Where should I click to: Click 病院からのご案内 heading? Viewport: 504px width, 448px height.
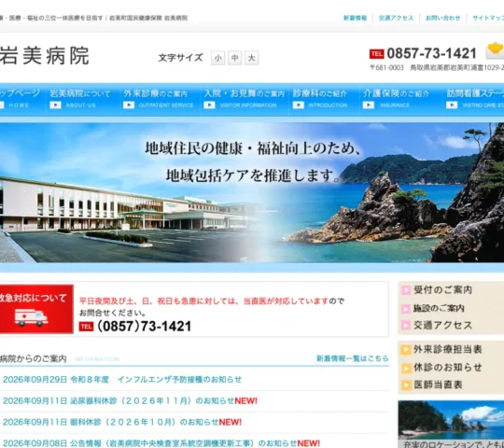coord(33,358)
